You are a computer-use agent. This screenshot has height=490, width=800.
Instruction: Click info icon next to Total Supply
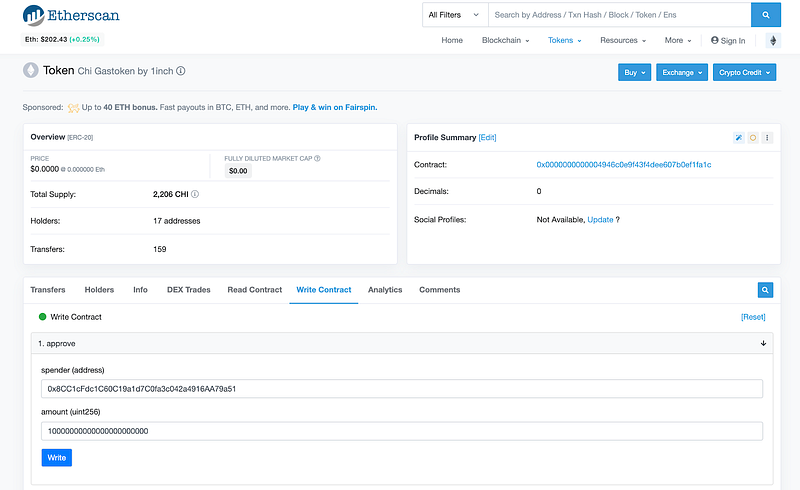click(x=195, y=194)
